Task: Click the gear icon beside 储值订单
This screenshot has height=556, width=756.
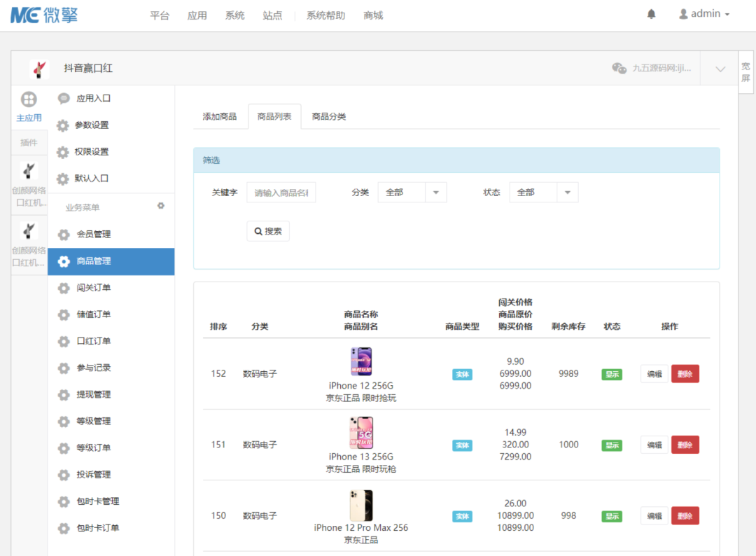Action: coord(64,314)
